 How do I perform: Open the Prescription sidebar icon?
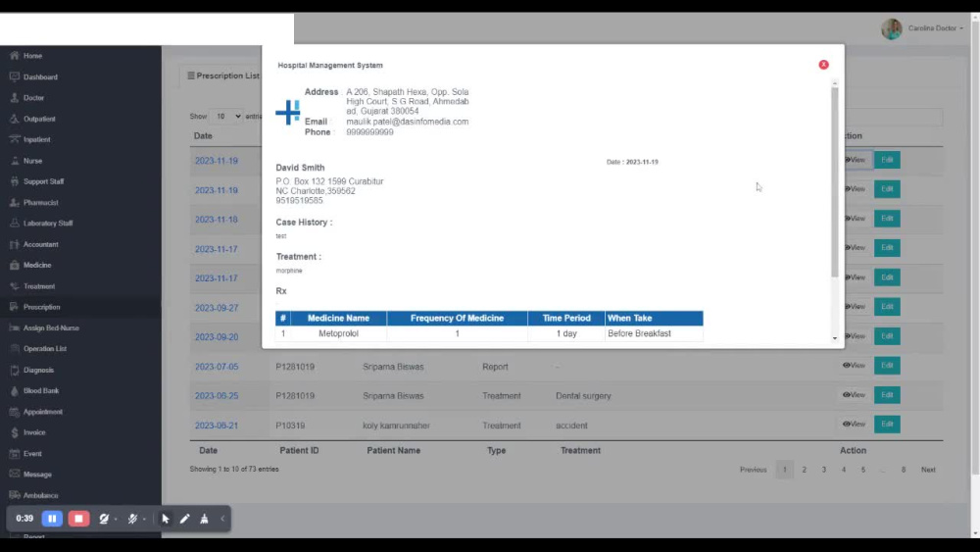tap(15, 307)
